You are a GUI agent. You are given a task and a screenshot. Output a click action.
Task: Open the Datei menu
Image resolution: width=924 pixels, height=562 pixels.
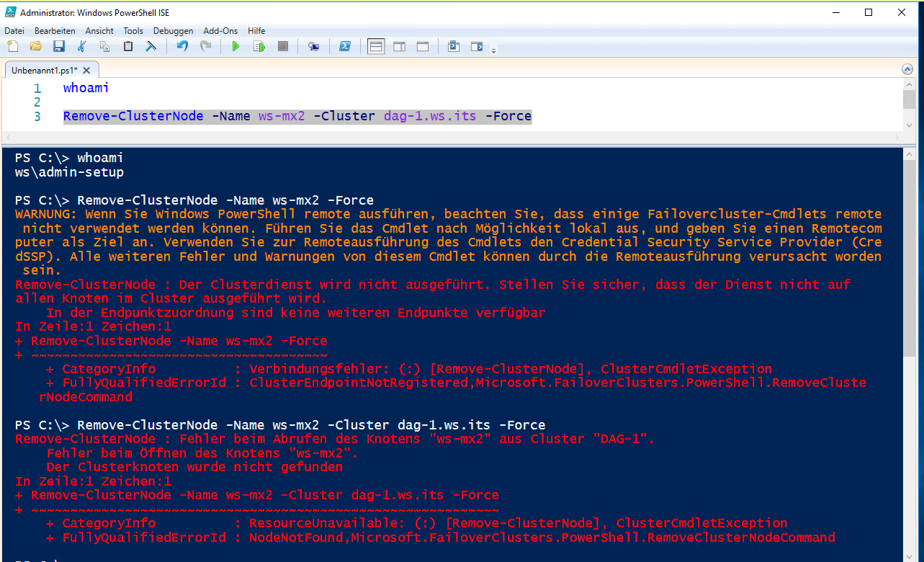click(14, 31)
